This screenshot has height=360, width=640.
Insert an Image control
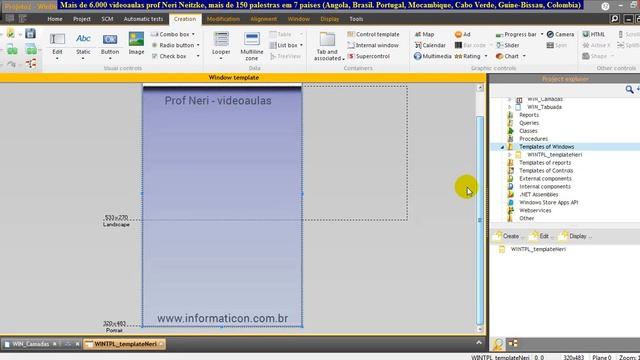click(x=136, y=42)
